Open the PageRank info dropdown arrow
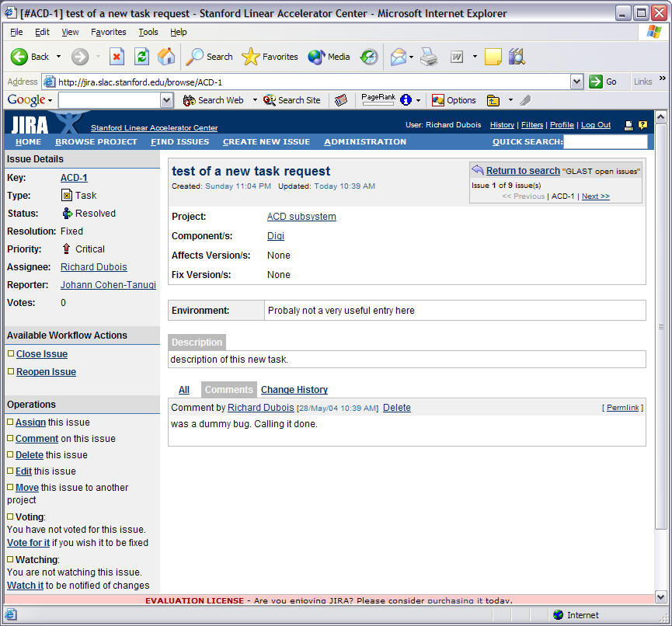This screenshot has height=626, width=672. [x=418, y=100]
